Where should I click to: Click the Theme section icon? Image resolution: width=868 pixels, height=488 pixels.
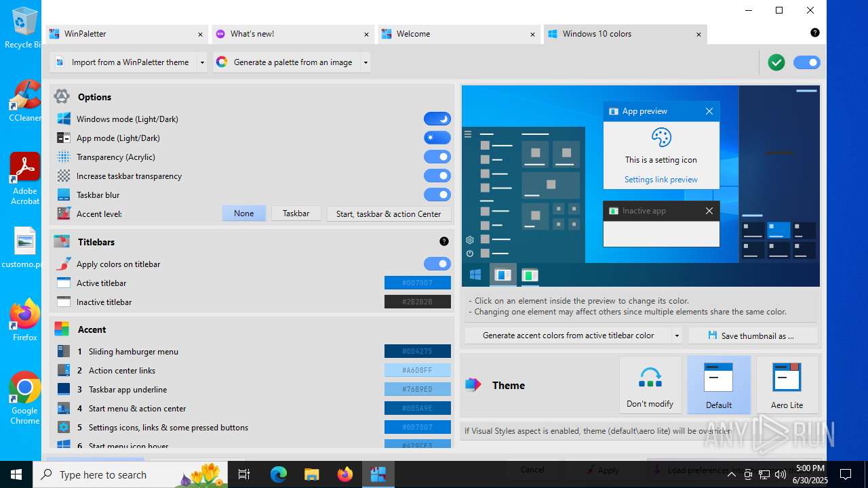pos(473,385)
